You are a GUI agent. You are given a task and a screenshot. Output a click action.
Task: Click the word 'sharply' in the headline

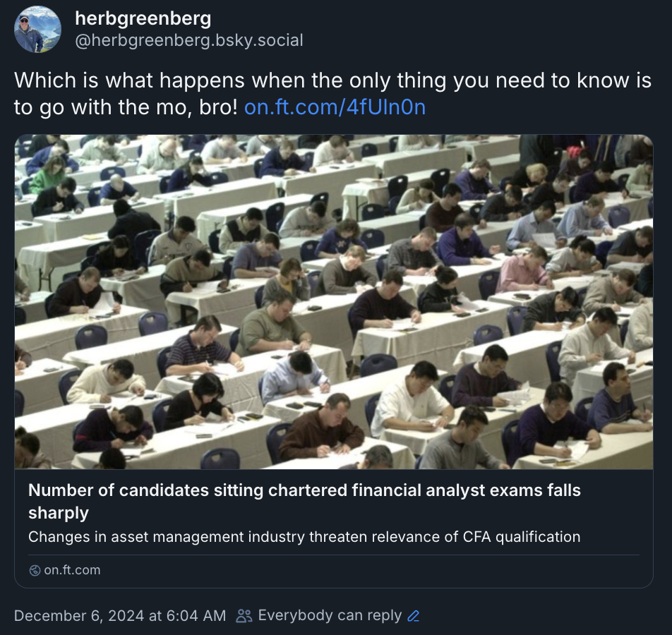[59, 513]
